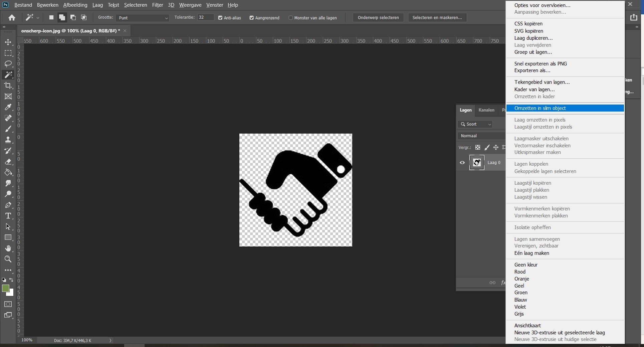Select the Hand tool
The width and height of the screenshot is (644, 347).
click(8, 248)
